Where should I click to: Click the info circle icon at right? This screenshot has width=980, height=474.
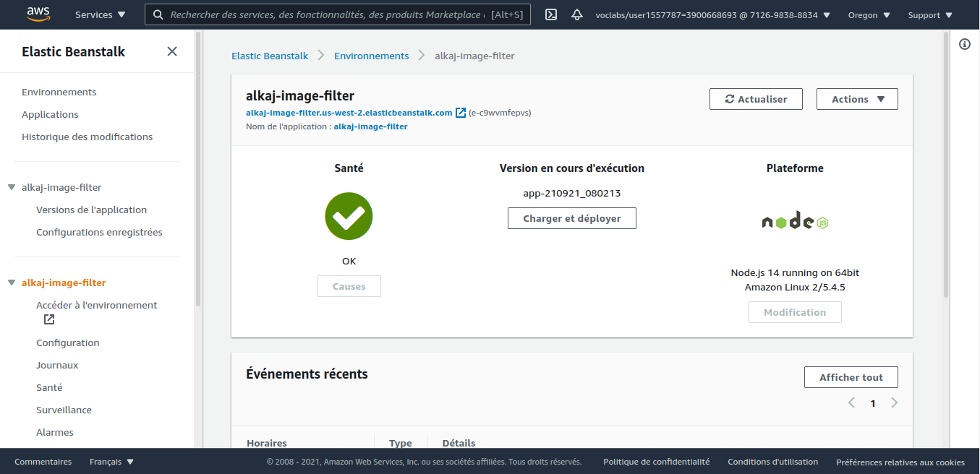coord(965,44)
